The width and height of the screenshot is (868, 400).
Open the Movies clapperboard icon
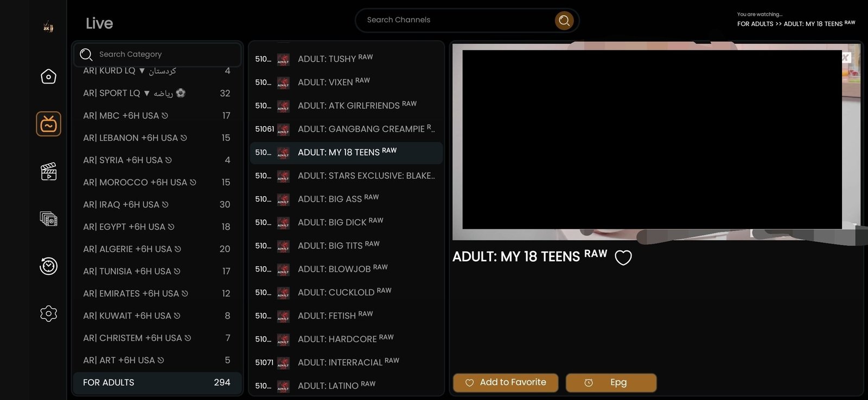[48, 171]
